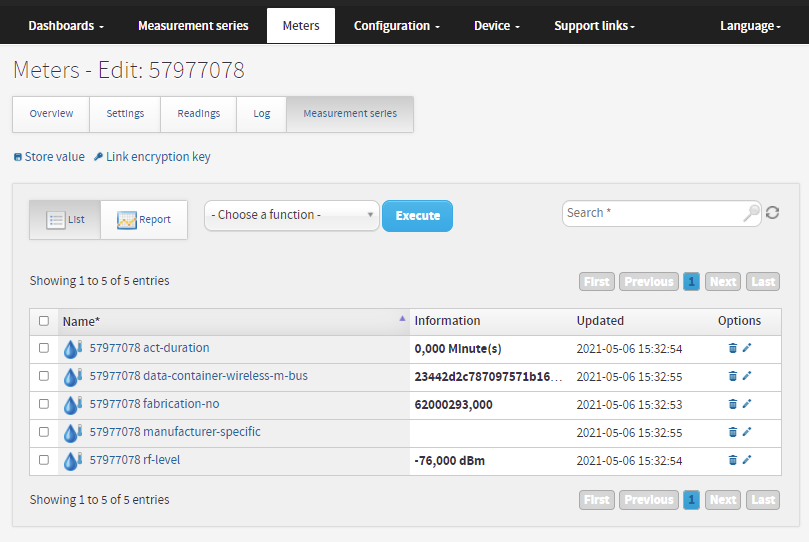Viewport: 809px width, 542px height.
Task: Delete data-container-wireless-m-bus using trash icon
Action: pos(732,376)
